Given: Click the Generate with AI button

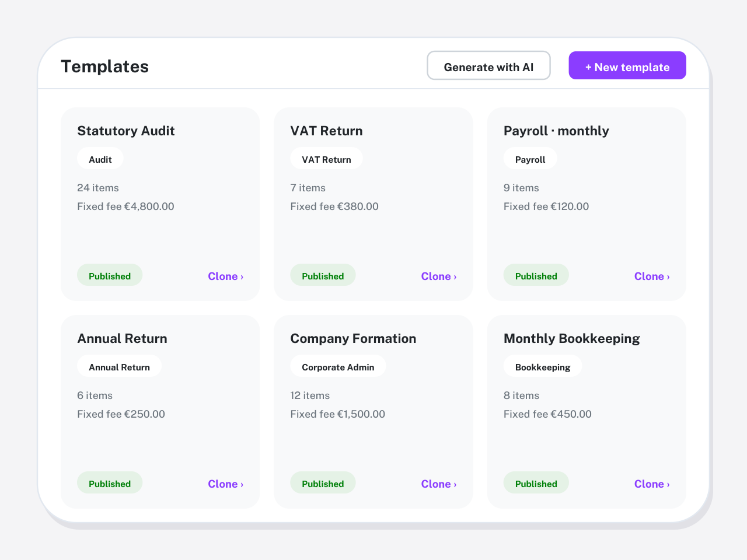Looking at the screenshot, I should [x=488, y=65].
